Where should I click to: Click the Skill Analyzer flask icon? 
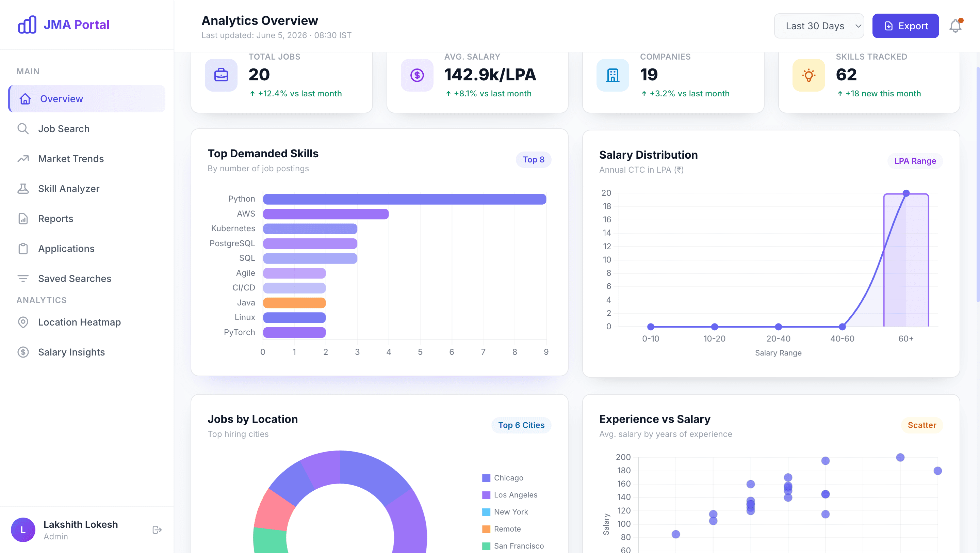23,189
